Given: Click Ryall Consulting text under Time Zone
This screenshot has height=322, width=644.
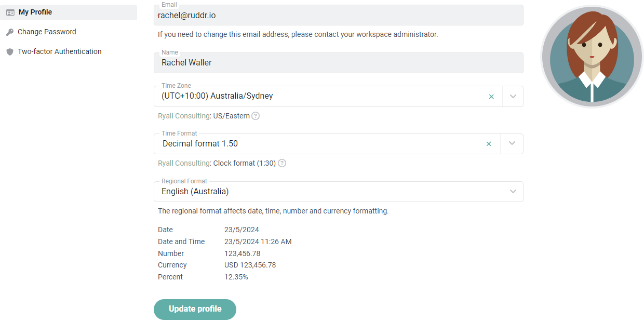Looking at the screenshot, I should point(184,116).
